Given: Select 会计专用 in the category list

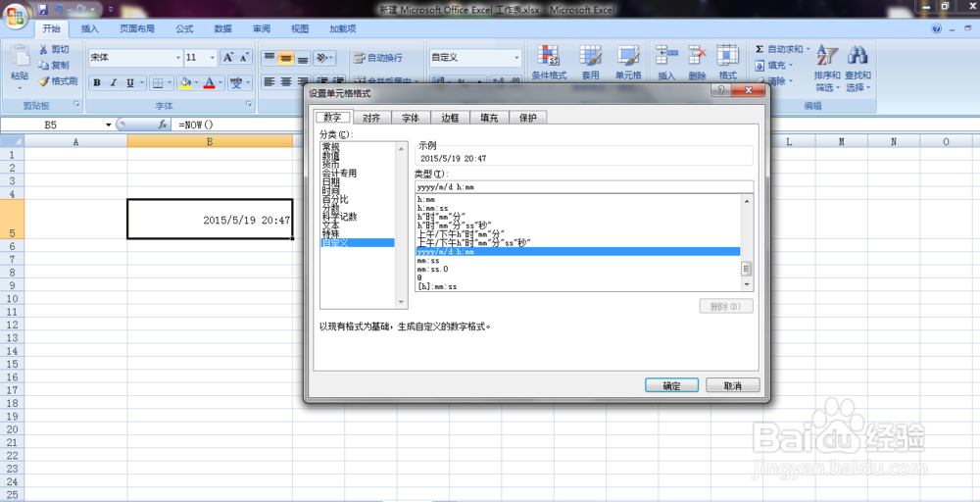Looking at the screenshot, I should tap(339, 174).
